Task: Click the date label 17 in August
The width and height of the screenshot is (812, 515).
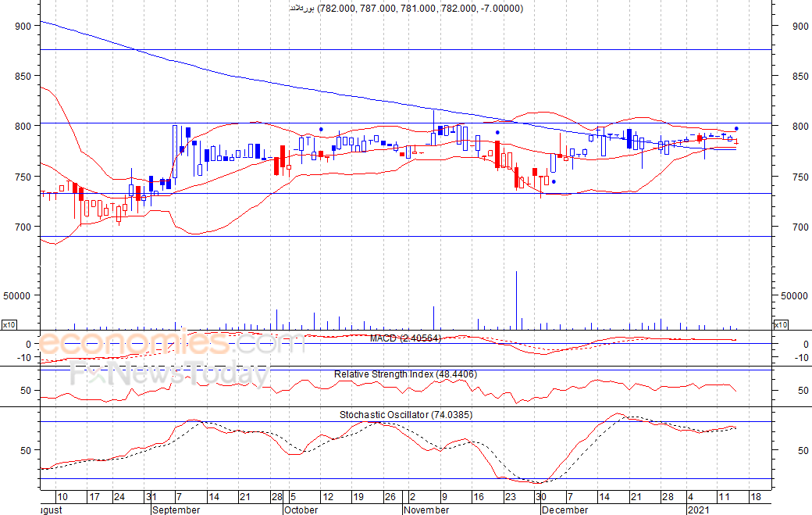Action: tap(94, 497)
